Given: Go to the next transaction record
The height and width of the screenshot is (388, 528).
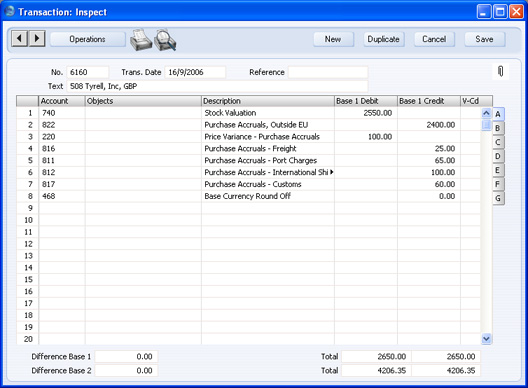Looking at the screenshot, I should [37, 38].
